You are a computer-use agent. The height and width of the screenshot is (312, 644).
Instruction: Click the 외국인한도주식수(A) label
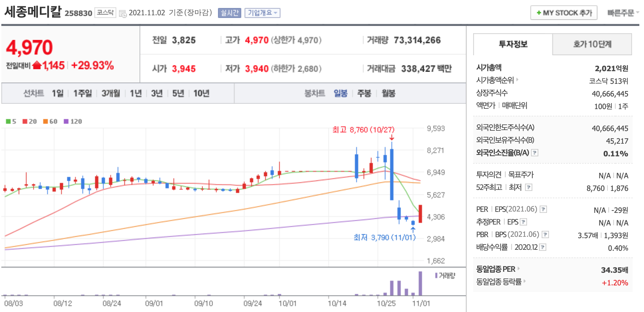pos(505,127)
